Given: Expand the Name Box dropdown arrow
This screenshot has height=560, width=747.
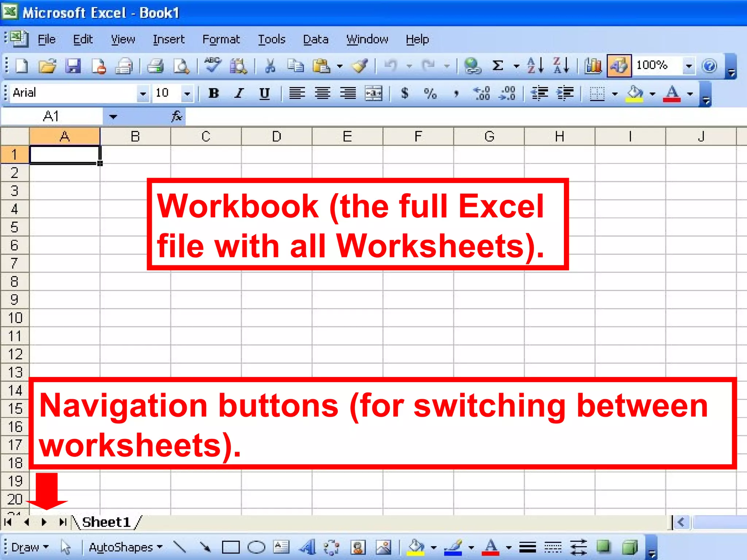Looking at the screenshot, I should (113, 117).
